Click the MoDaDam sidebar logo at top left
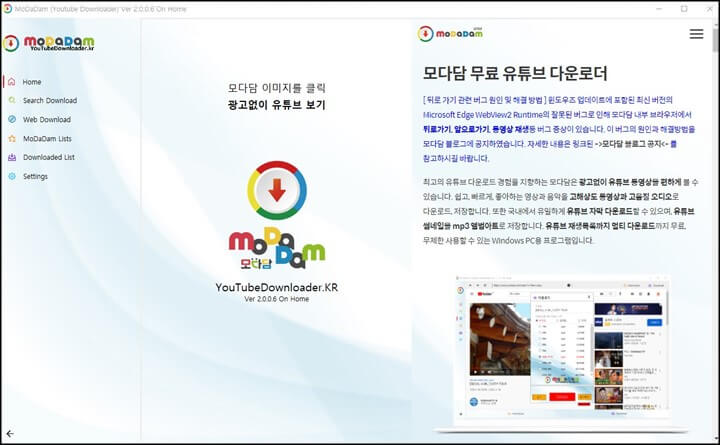Image resolution: width=720 pixels, height=445 pixels. click(49, 43)
